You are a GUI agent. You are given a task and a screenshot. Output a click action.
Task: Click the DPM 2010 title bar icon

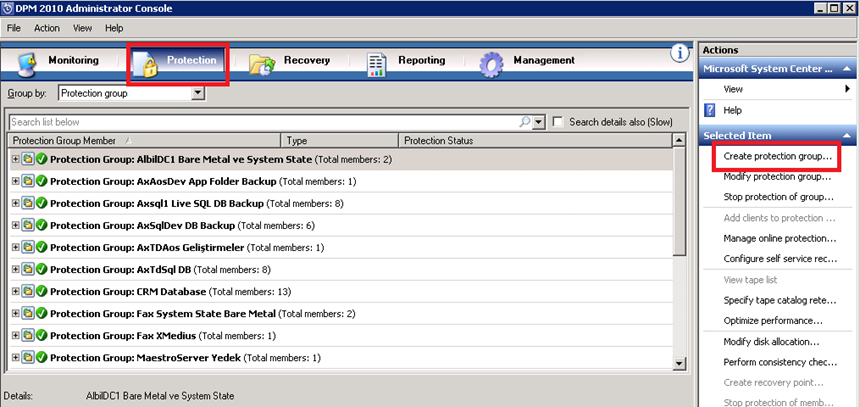click(x=7, y=8)
